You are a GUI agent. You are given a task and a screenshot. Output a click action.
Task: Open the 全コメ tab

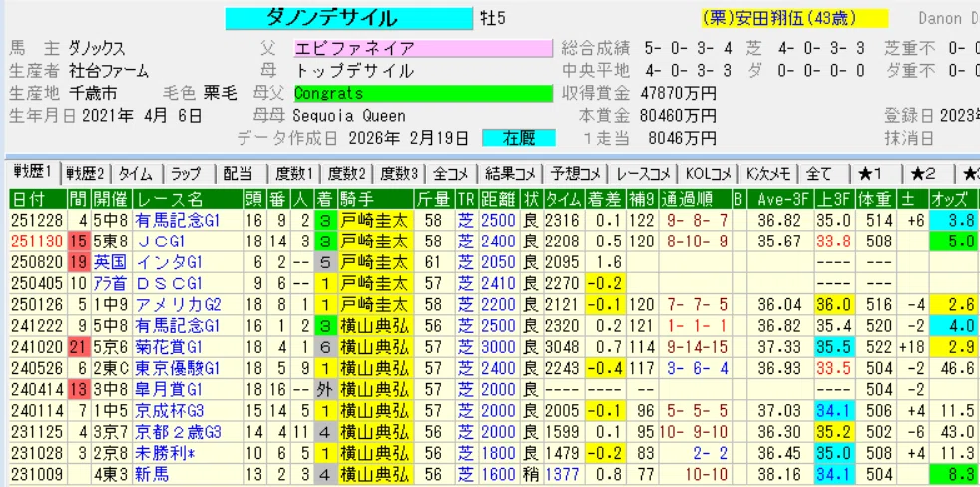(451, 174)
